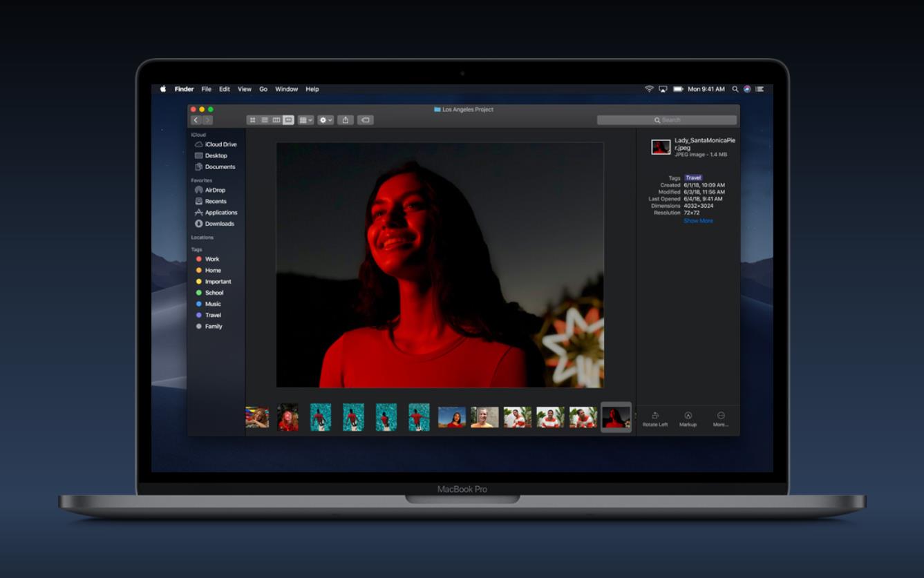The image size is (924, 578).
Task: Click the Siri icon in menu bar
Action: point(747,89)
